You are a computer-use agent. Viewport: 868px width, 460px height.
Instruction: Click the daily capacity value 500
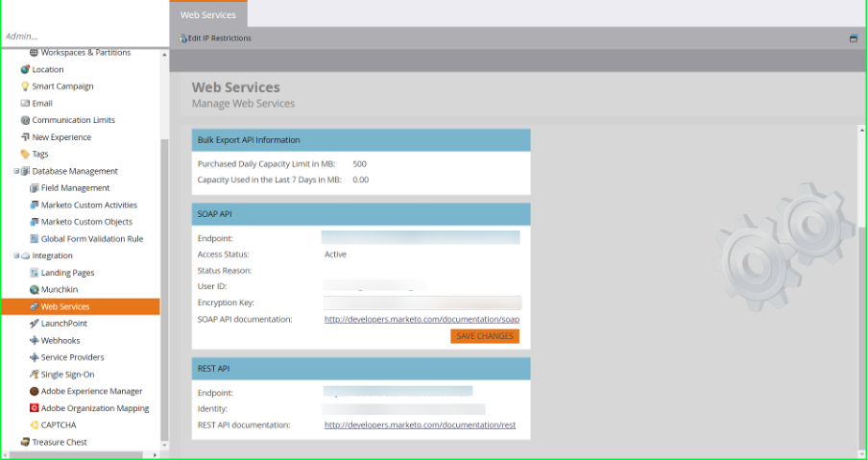(359, 164)
